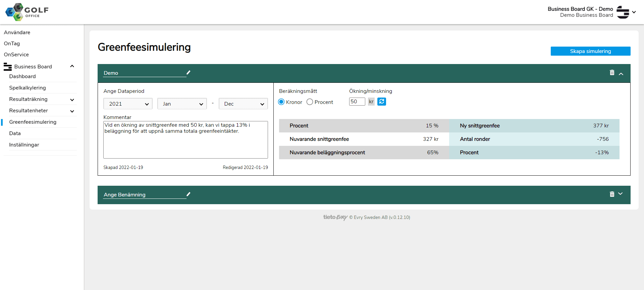Image resolution: width=644 pixels, height=290 pixels.
Task: Click the Ökning/minskning amount input field
Action: [x=357, y=102]
